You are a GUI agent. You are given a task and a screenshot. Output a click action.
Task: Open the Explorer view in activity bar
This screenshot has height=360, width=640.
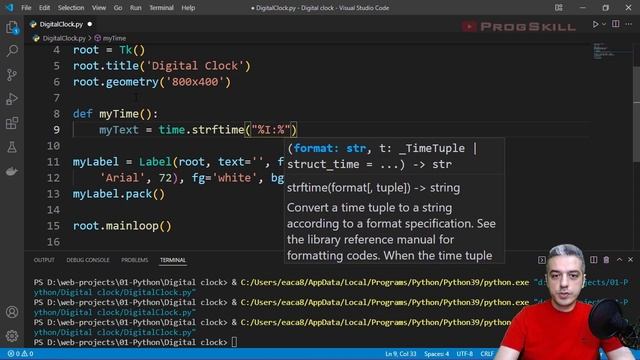[12, 28]
